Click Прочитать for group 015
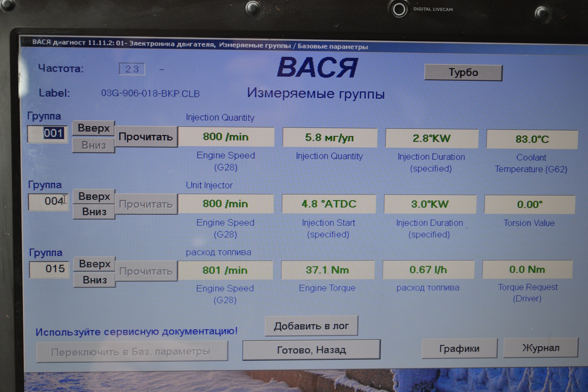 [146, 271]
